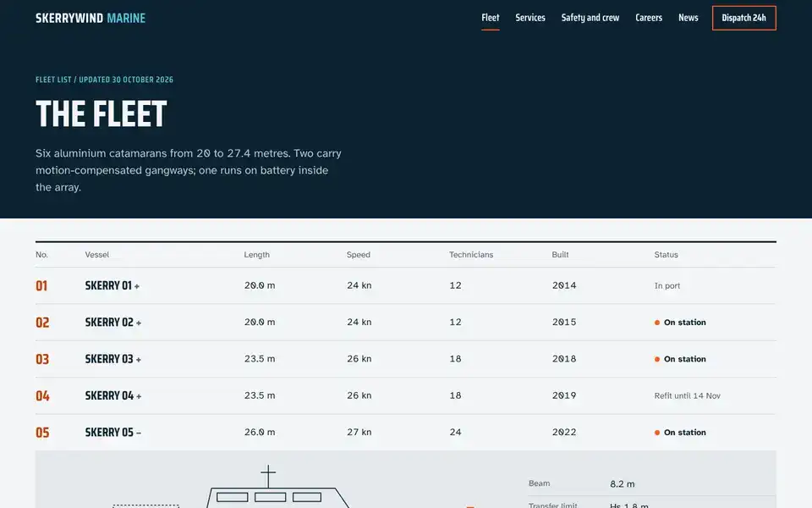
Task: Open the Fleet nav item
Action: [x=491, y=18]
